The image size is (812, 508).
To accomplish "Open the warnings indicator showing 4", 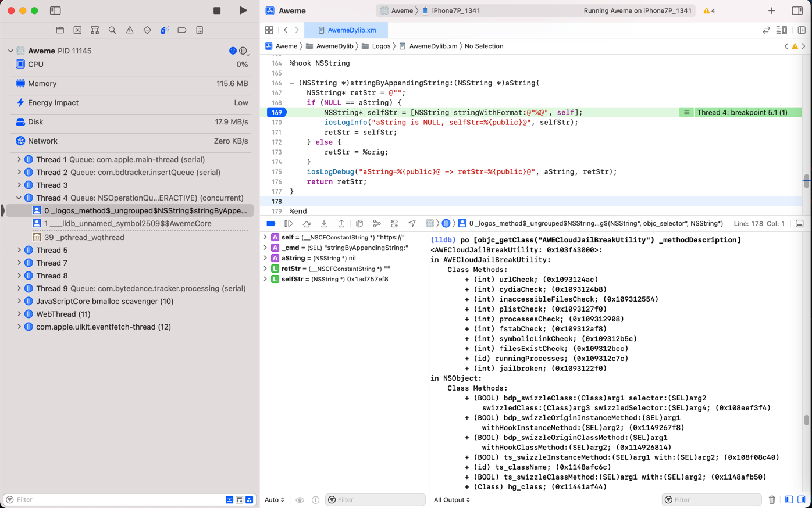I will click(709, 10).
